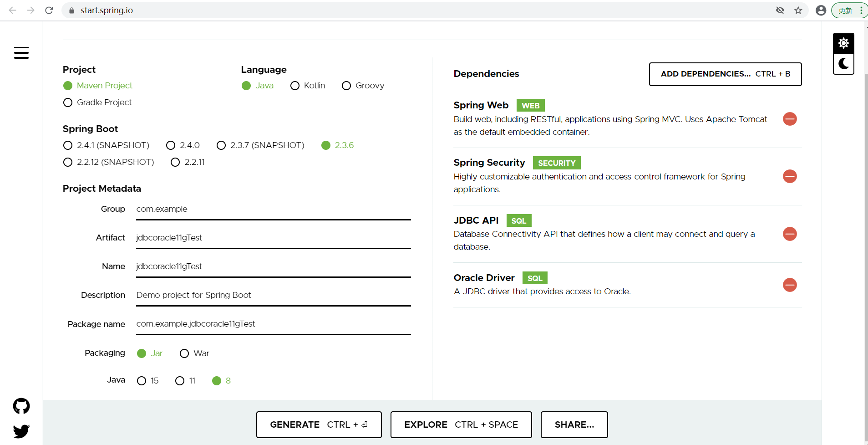Viewport: 868px width, 445px height.
Task: Click the Oracle Driver title
Action: coord(484,278)
